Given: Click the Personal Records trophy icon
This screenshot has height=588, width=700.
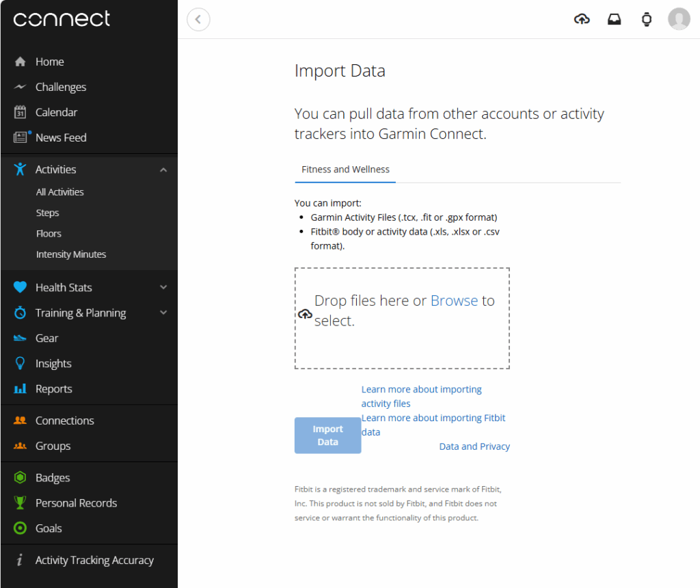Looking at the screenshot, I should point(20,503).
